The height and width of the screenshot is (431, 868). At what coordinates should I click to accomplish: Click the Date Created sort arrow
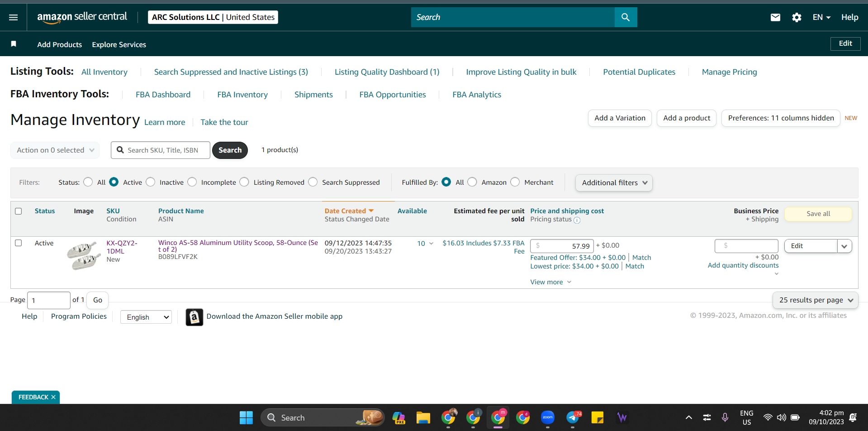(371, 211)
